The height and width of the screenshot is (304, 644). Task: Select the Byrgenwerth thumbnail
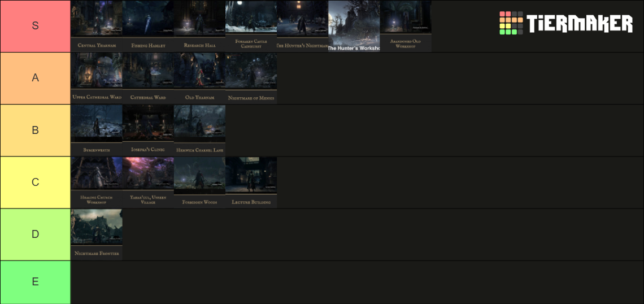[97, 130]
